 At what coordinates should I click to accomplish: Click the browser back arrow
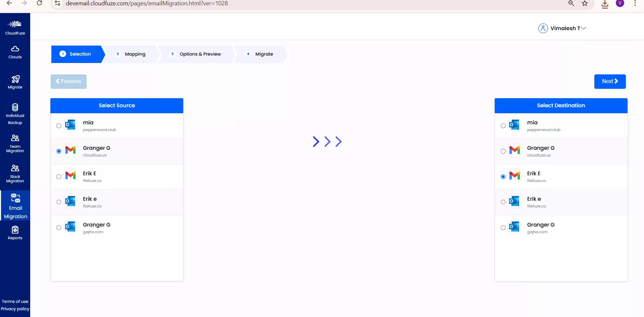click(x=9, y=3)
